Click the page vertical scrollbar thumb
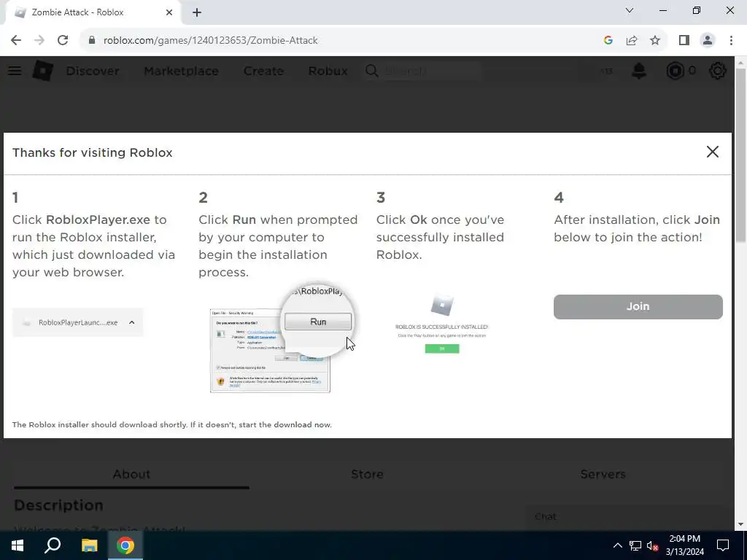 [741, 155]
